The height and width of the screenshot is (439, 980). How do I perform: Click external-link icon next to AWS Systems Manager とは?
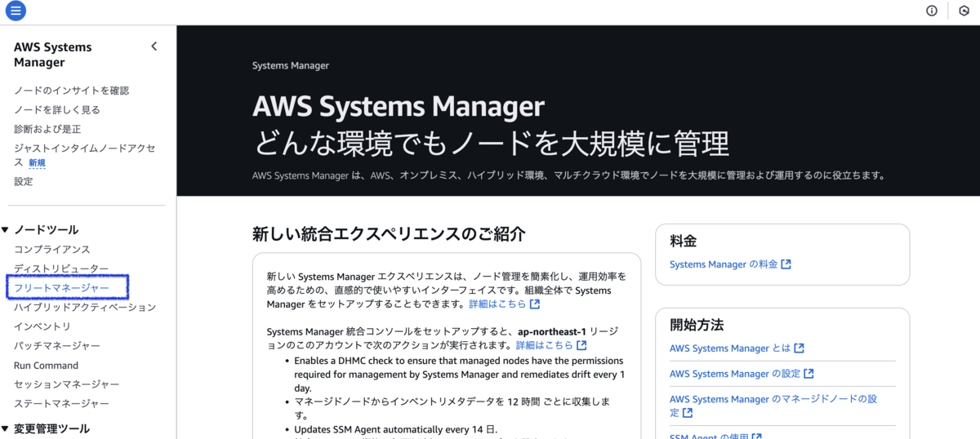coord(800,348)
